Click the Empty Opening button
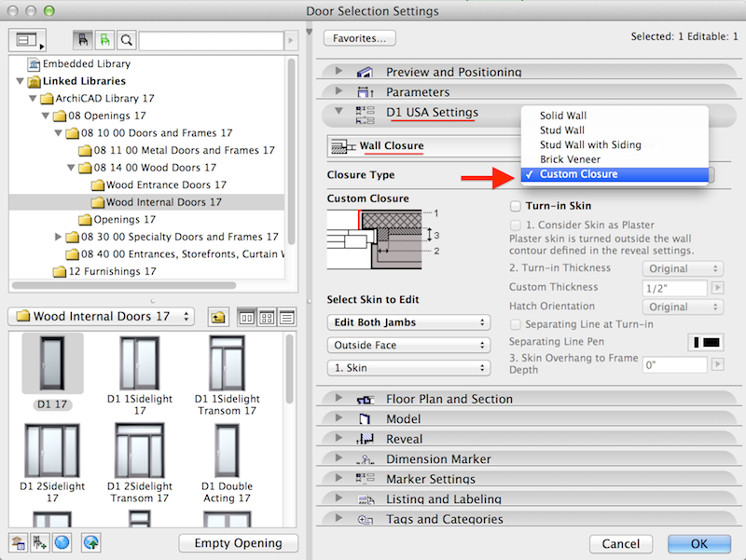The height and width of the screenshot is (560, 746). point(239,543)
